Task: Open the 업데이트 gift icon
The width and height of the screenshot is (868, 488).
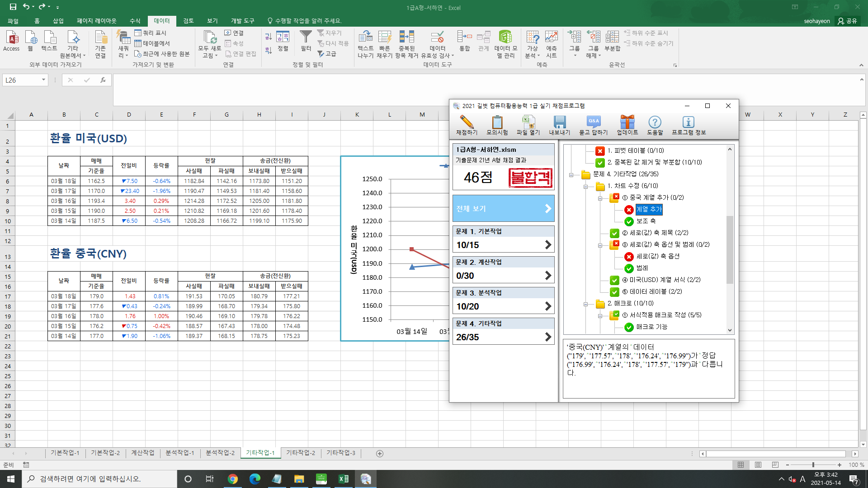Action: (627, 122)
